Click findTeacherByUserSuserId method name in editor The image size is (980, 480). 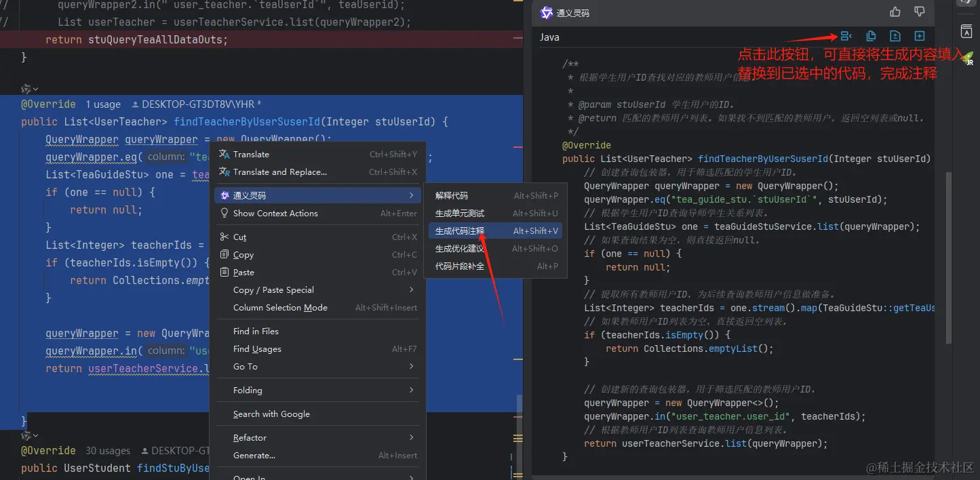[x=246, y=122]
